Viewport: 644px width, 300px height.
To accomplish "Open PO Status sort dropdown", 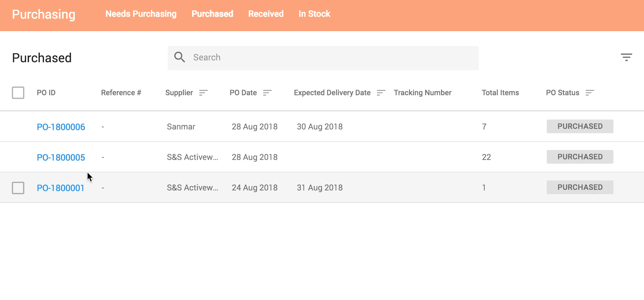I will (x=589, y=93).
